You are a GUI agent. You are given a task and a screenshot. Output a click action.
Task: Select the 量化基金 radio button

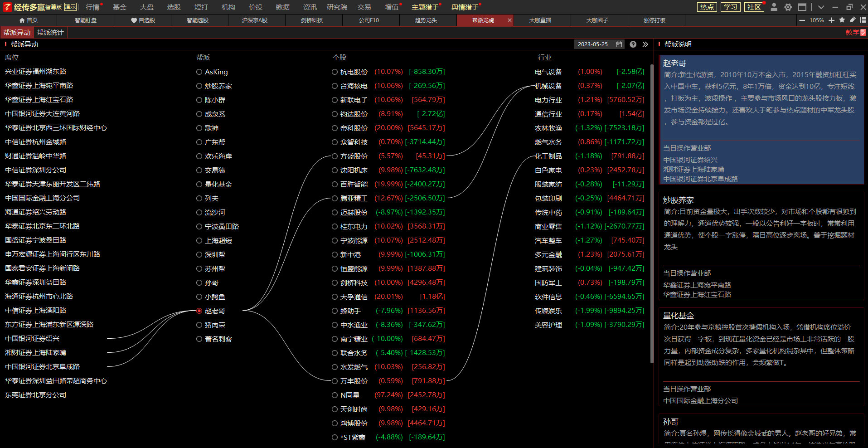point(199,184)
